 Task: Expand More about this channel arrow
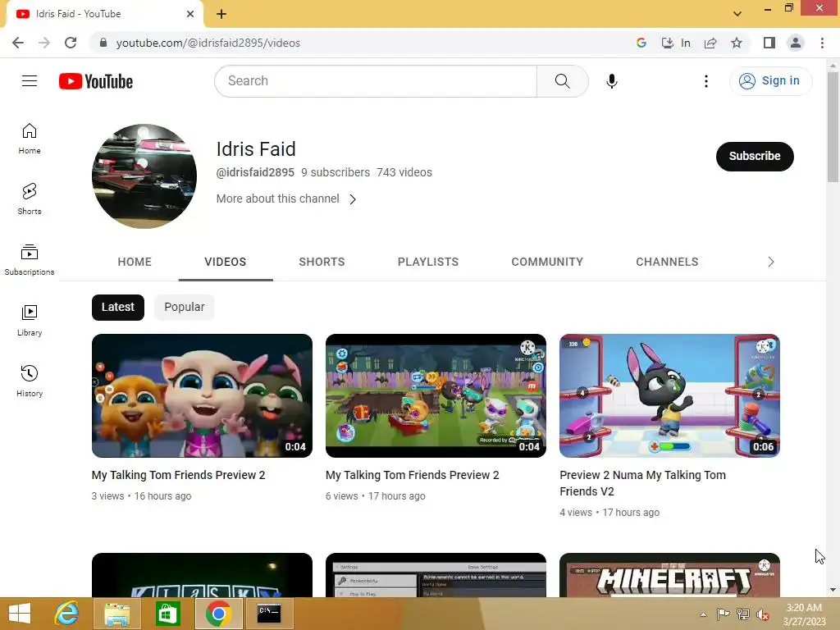coord(353,199)
